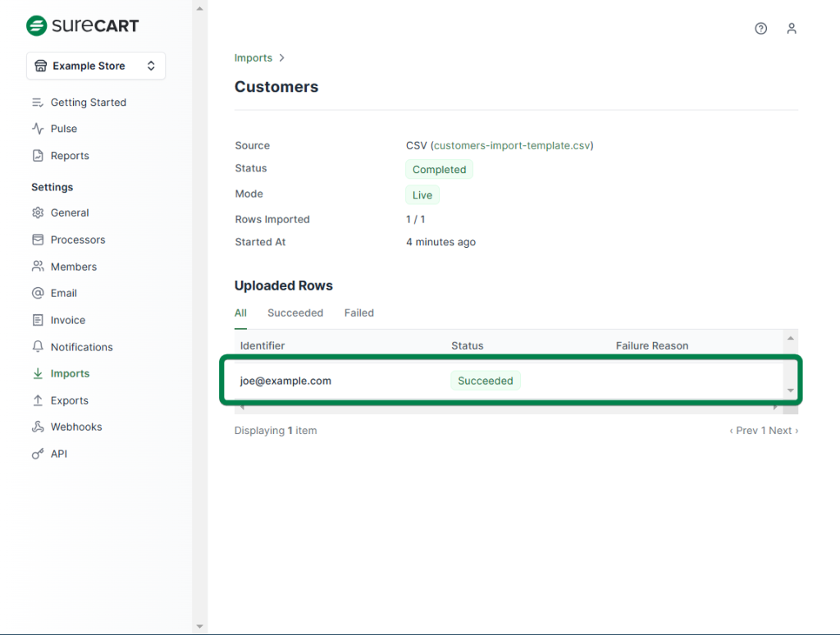Switch to the Succeeded tab
840x635 pixels.
pos(295,313)
